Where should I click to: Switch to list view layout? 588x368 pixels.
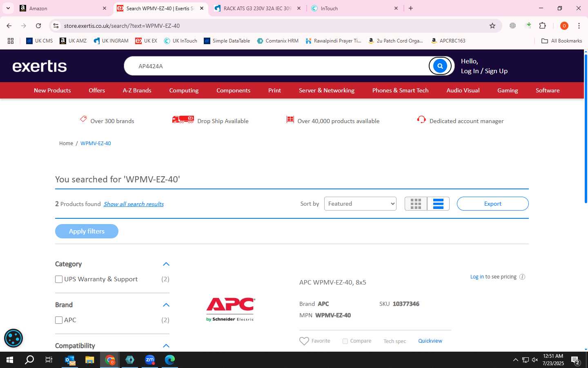tap(438, 204)
